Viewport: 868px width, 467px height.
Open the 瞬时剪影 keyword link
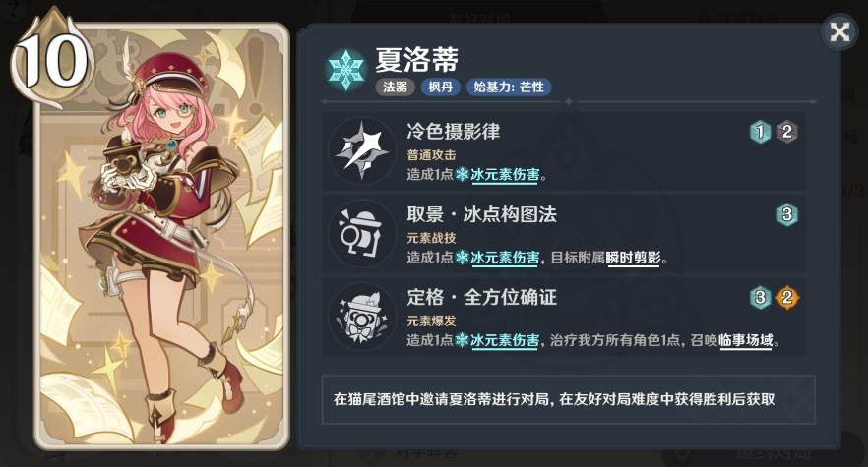point(634,258)
